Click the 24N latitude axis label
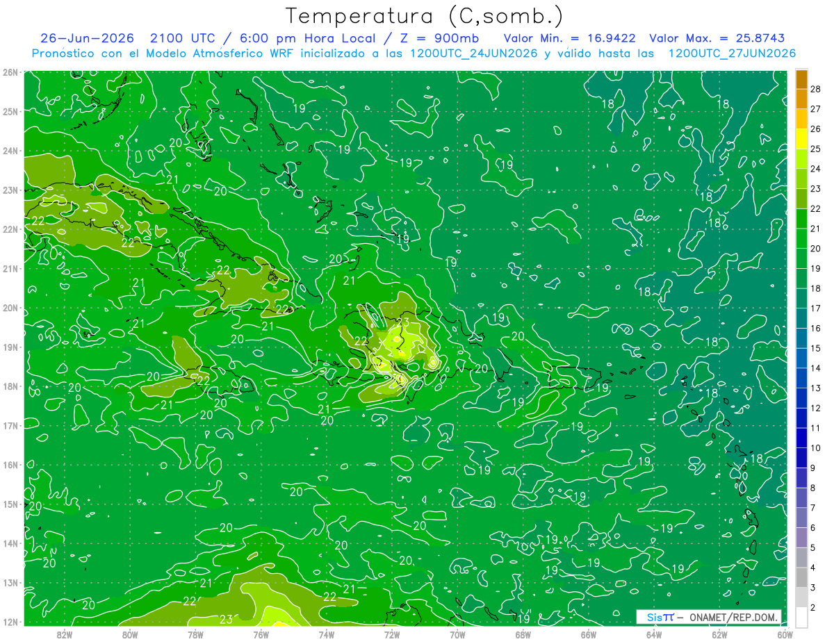The image size is (834, 644). (x=10, y=151)
